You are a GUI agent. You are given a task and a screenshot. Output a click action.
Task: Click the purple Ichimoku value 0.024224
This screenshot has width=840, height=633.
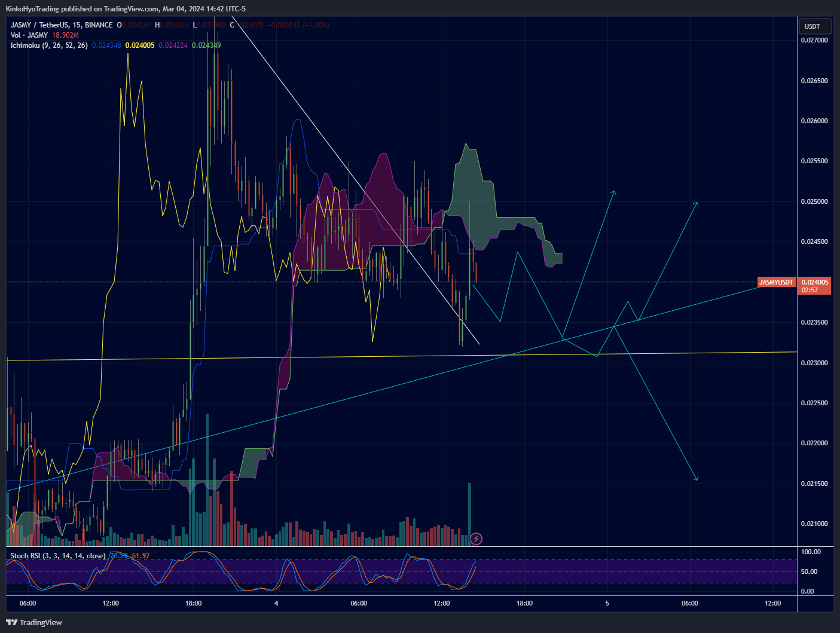point(173,45)
